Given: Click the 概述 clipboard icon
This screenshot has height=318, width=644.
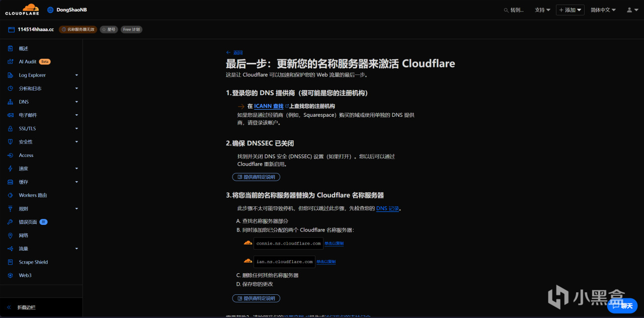Looking at the screenshot, I should (x=11, y=48).
